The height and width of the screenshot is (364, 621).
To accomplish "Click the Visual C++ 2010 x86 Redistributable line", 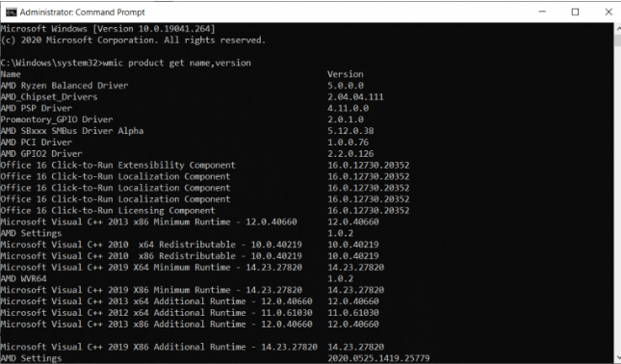I will click(x=151, y=256).
